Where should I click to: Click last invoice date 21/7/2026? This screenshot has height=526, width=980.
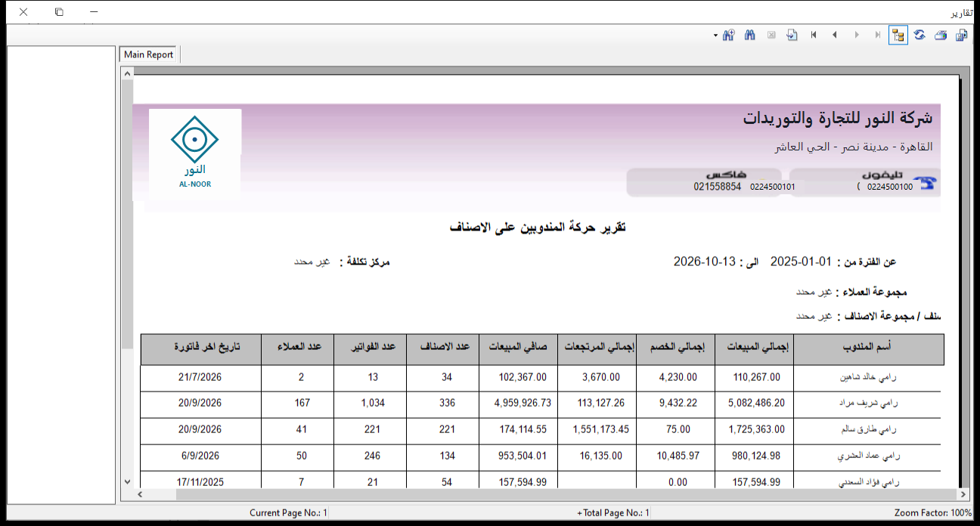tap(200, 376)
